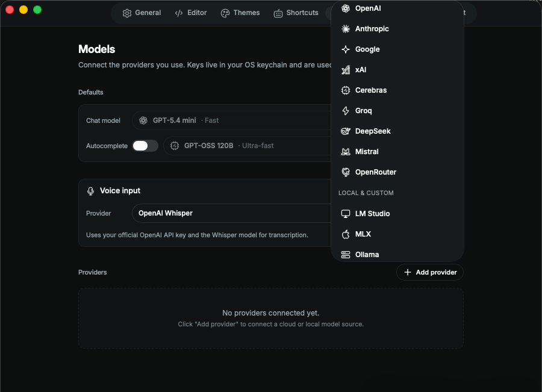The image size is (542, 392).
Task: Select Mistral from the provider list
Action: (397, 152)
